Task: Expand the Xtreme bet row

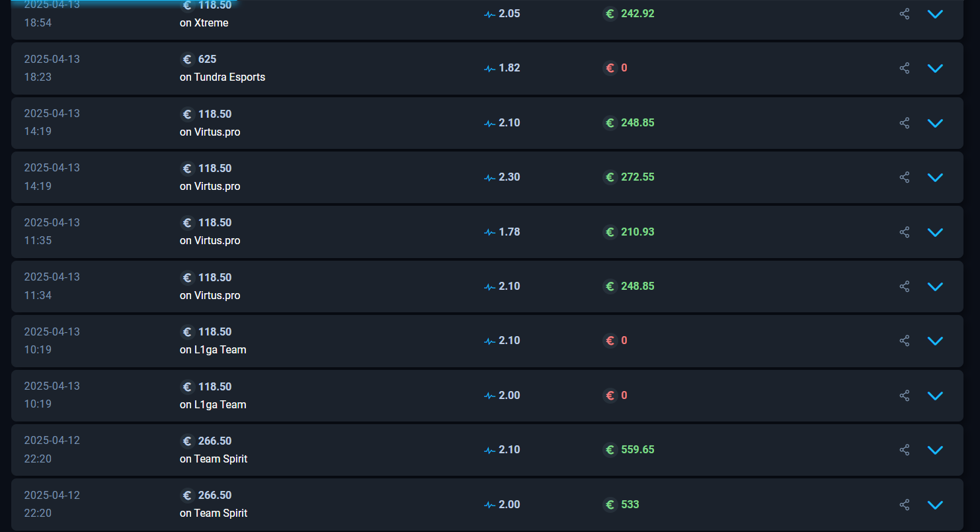Action: coord(935,14)
